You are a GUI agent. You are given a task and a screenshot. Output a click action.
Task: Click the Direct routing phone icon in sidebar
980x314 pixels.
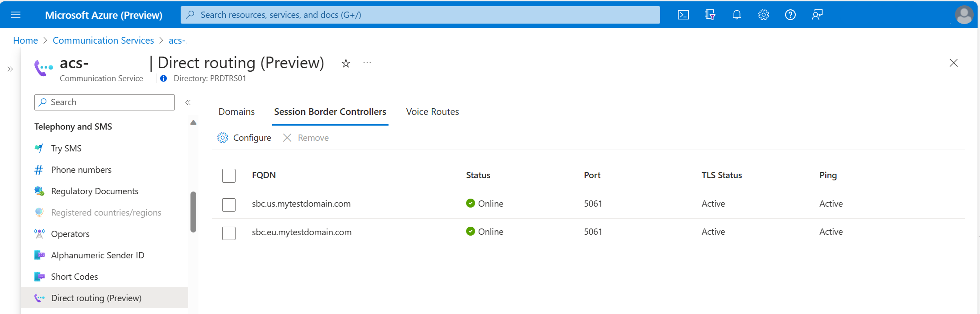[x=39, y=298]
